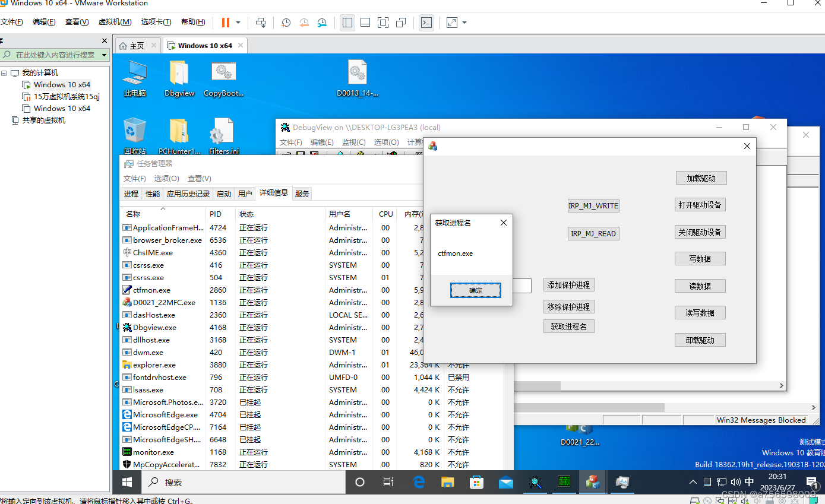Viewport: 825px width, 504px height.
Task: Click the 确定 button in 获取进程名 dialog
Action: (x=475, y=290)
